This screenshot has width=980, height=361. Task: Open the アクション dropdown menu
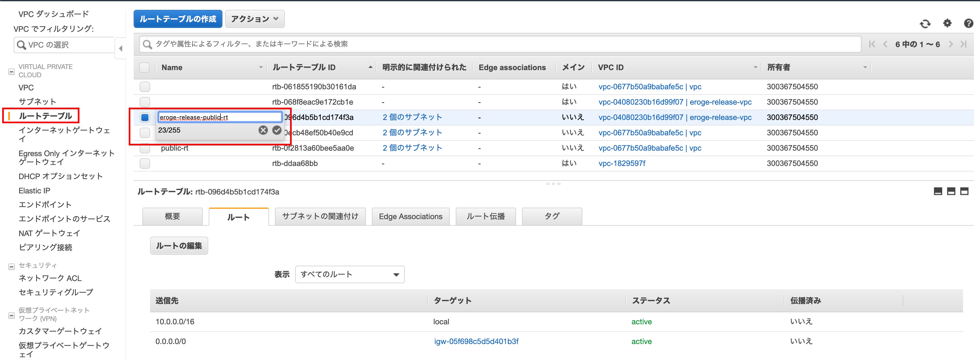[x=254, y=19]
